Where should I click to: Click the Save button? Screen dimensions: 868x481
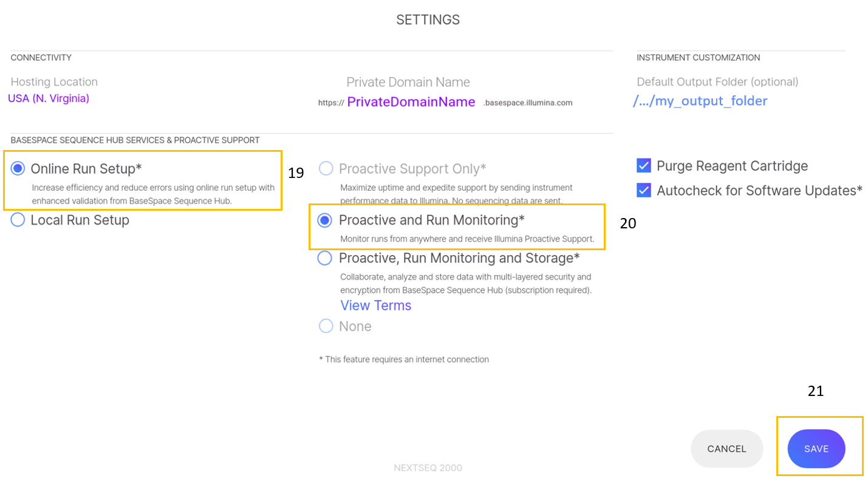pos(816,449)
